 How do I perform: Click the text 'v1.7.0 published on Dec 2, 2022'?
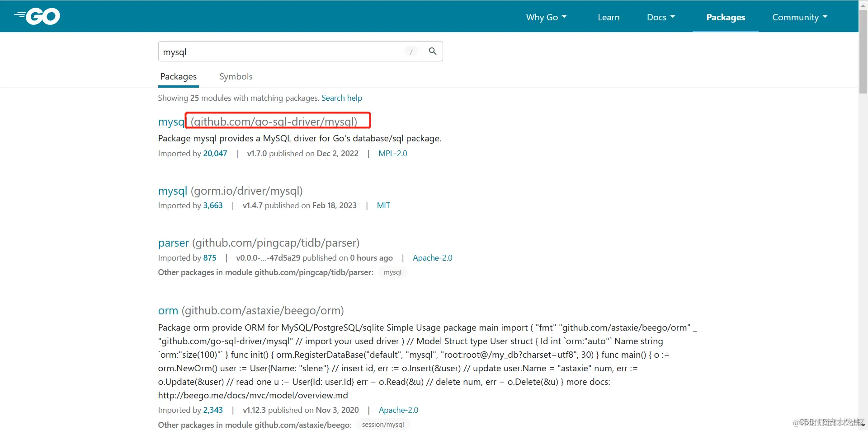(x=303, y=154)
